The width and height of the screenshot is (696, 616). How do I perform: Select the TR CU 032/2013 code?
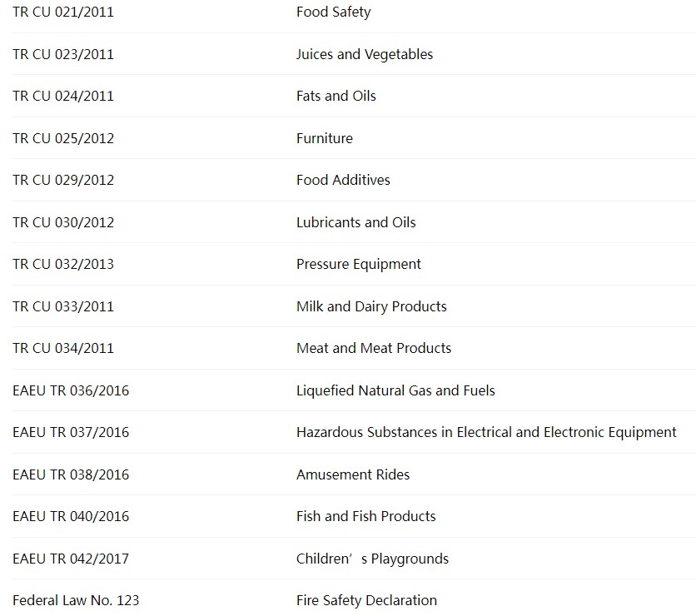pos(63,265)
